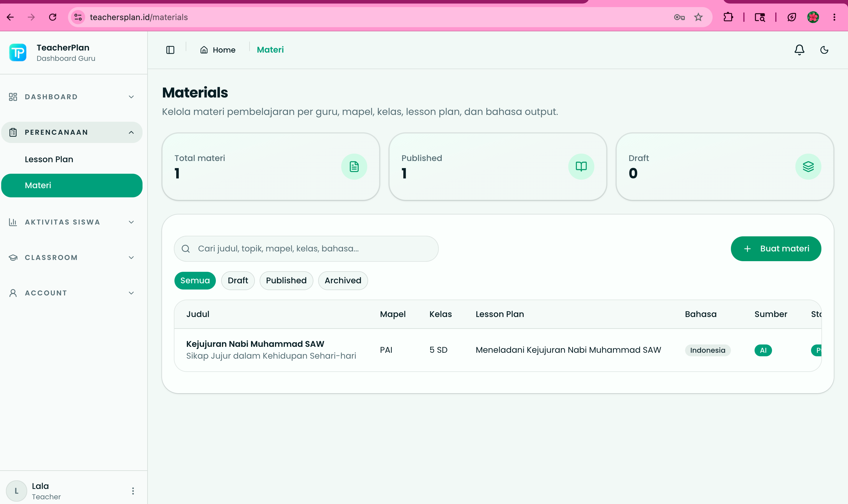Click the Dashboard grid icon
Screen dimensions: 848x504
13,97
